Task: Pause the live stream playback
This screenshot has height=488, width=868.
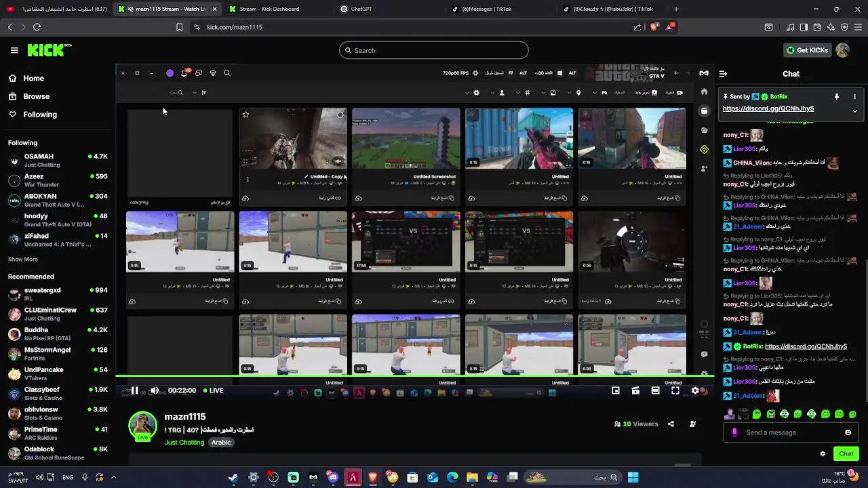Action: point(135,390)
